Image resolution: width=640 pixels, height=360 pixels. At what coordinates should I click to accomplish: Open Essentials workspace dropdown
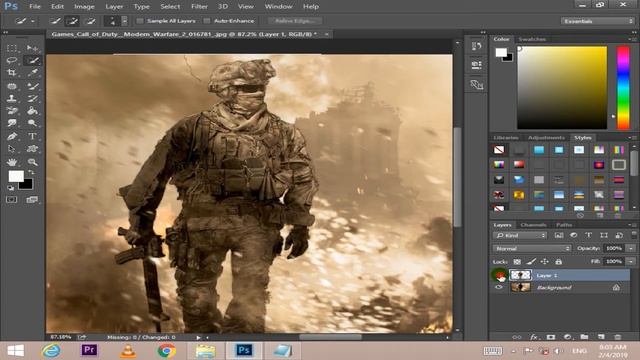[x=597, y=21]
